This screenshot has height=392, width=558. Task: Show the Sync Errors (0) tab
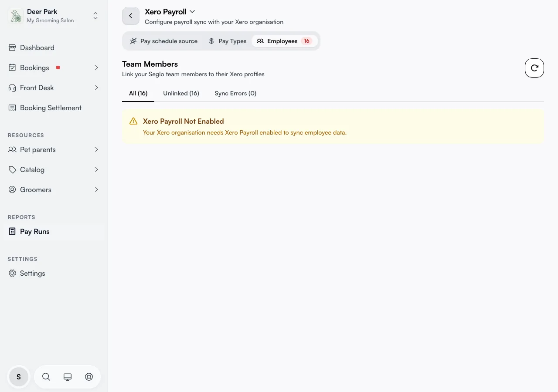click(235, 93)
